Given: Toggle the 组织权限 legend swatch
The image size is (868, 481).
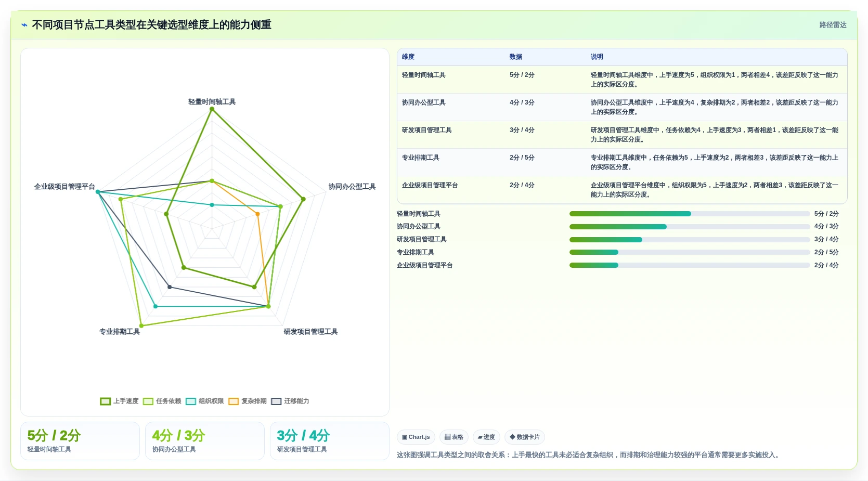Looking at the screenshot, I should coord(190,401).
